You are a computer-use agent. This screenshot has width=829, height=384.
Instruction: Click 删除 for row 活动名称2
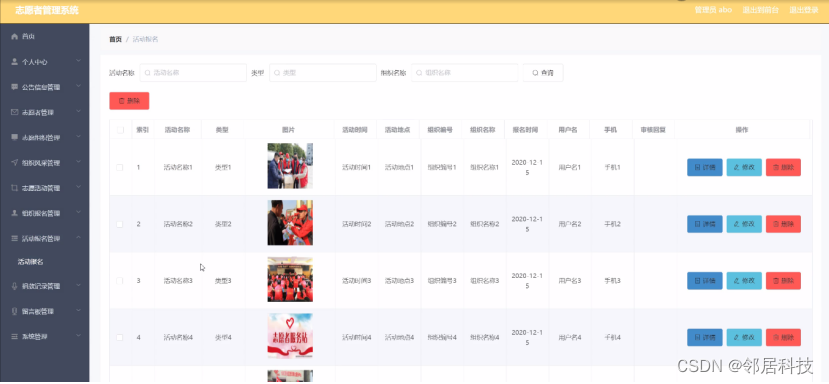[784, 224]
